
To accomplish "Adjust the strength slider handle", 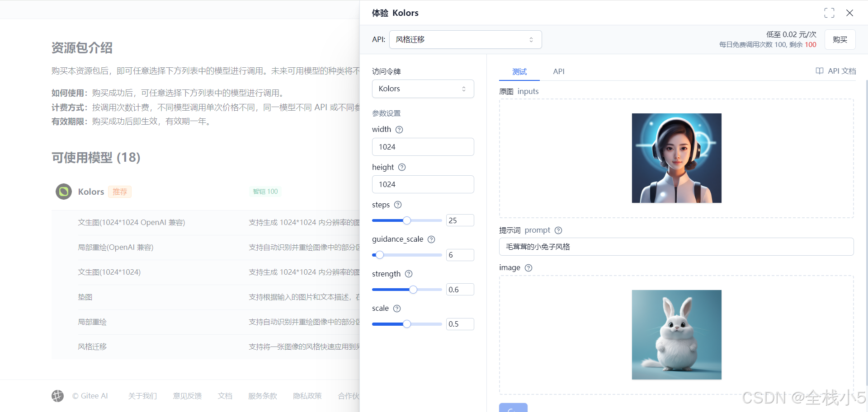I will [413, 290].
